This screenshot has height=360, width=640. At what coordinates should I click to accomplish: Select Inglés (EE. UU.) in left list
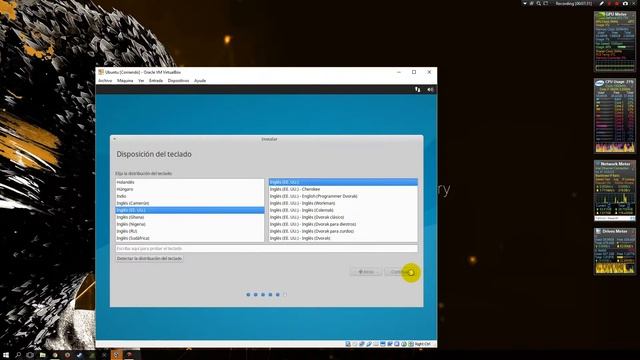coord(190,210)
